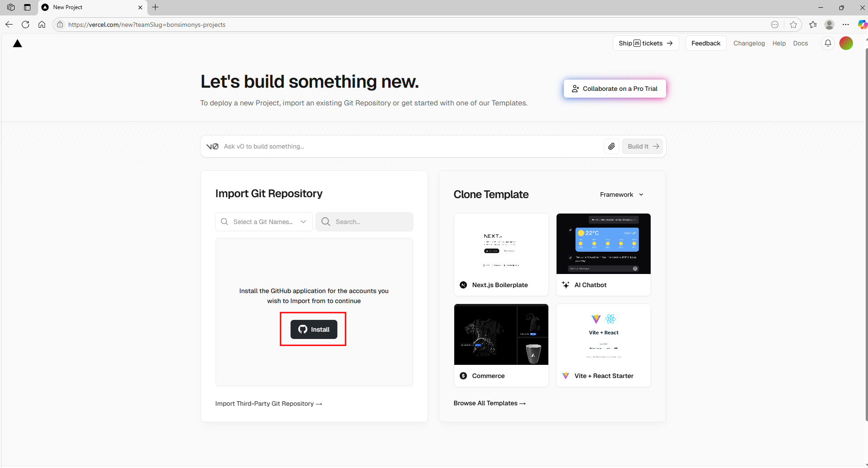Go to browser home page
Screen dimensions: 868x468
42,25
